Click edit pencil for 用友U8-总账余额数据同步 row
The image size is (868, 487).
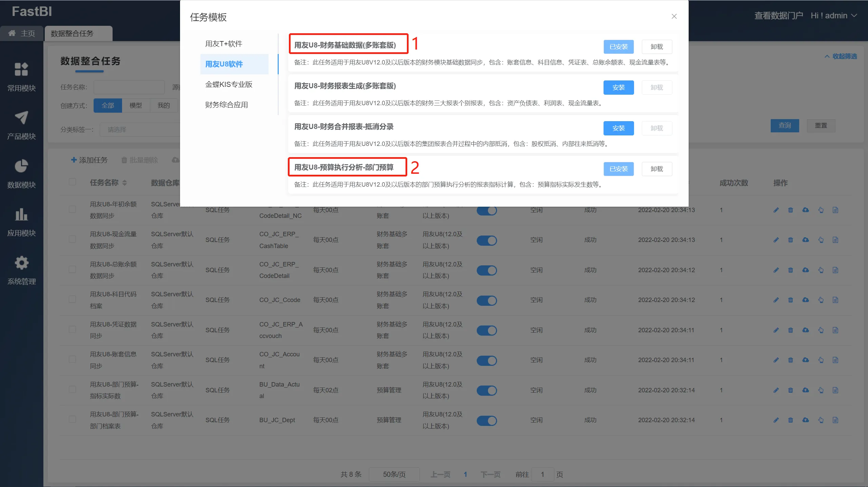tap(776, 270)
